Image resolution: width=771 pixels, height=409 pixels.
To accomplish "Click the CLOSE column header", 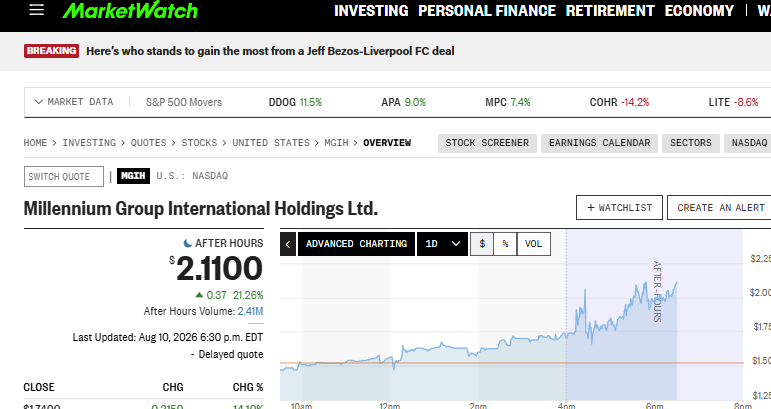I will (x=39, y=387).
